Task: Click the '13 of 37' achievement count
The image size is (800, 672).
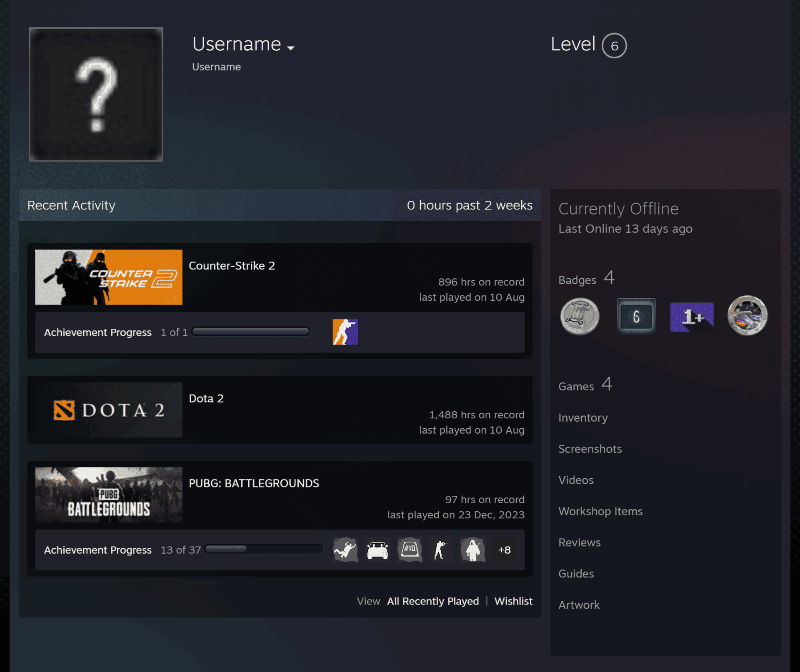Action: (x=181, y=550)
